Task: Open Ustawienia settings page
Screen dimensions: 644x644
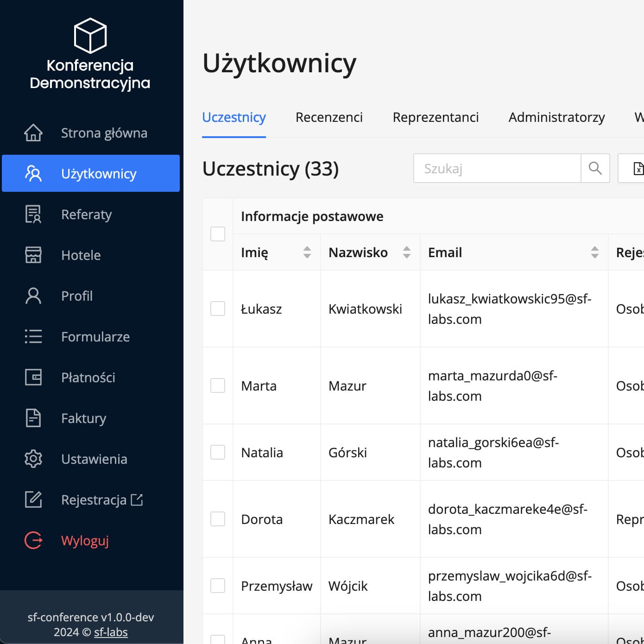Action: [x=91, y=459]
